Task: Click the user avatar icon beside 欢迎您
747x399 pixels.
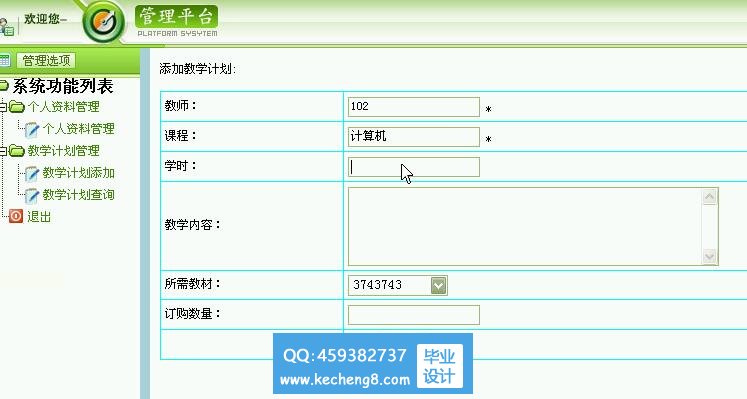Action: click(x=6, y=27)
